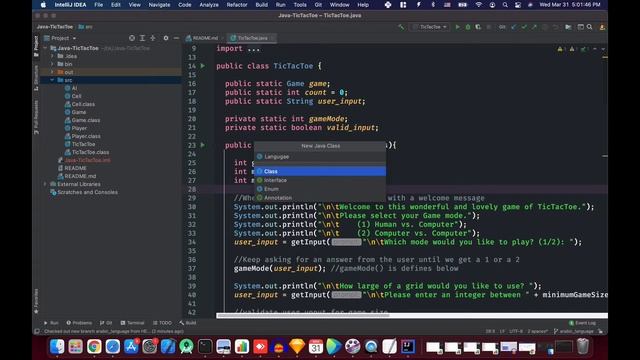Image resolution: width=640 pixels, height=360 pixels.
Task: Start debugging with the bug icon
Action: [468, 27]
